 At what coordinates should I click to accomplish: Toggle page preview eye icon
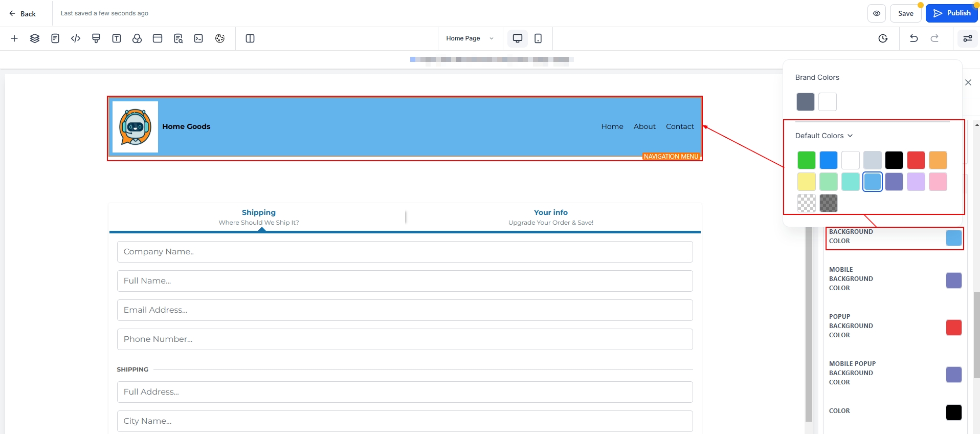tap(876, 13)
